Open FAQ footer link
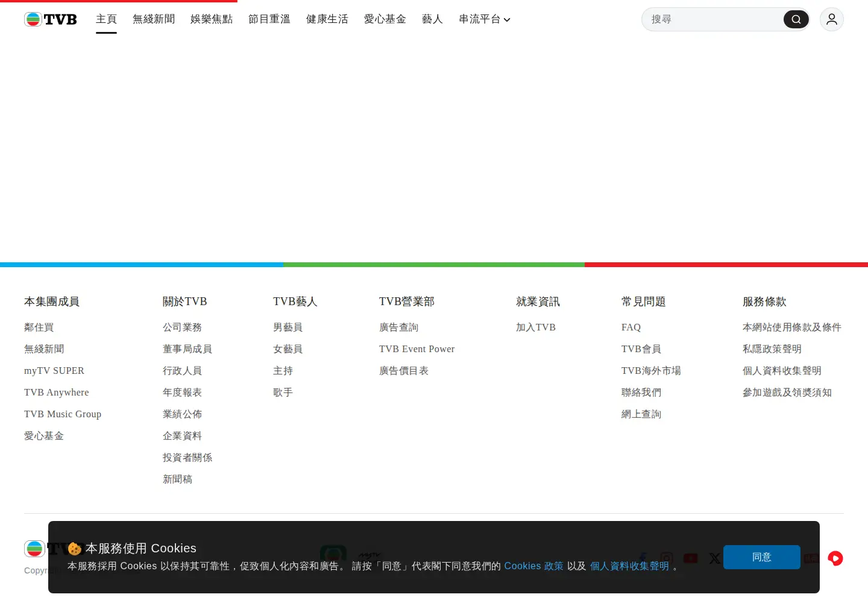Screen dimensions: 868x603 click(x=631, y=327)
